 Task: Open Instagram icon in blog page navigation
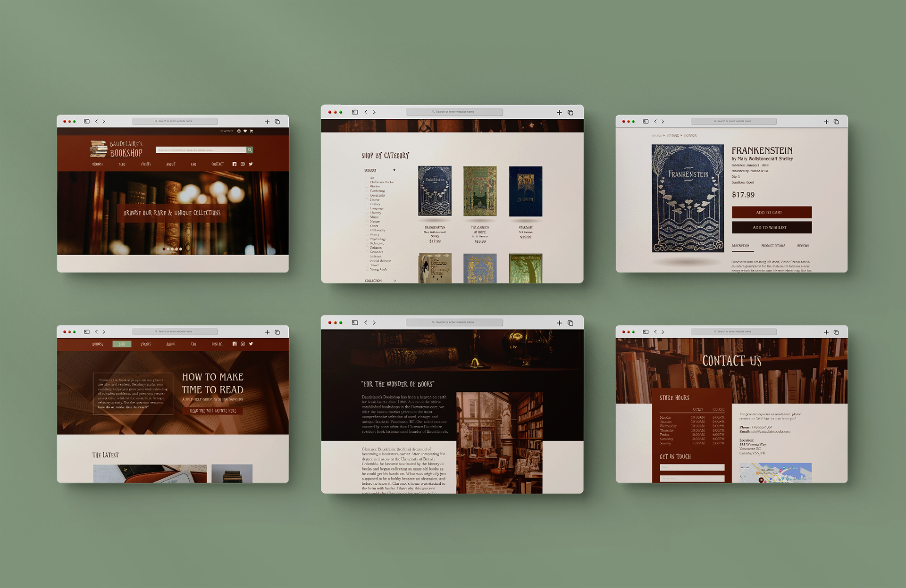coord(243,344)
